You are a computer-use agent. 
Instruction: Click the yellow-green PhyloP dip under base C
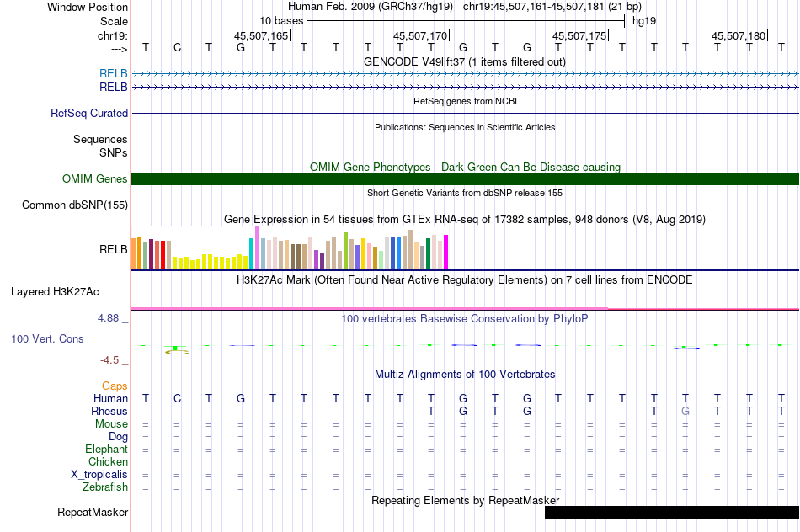pyautogui.click(x=177, y=350)
